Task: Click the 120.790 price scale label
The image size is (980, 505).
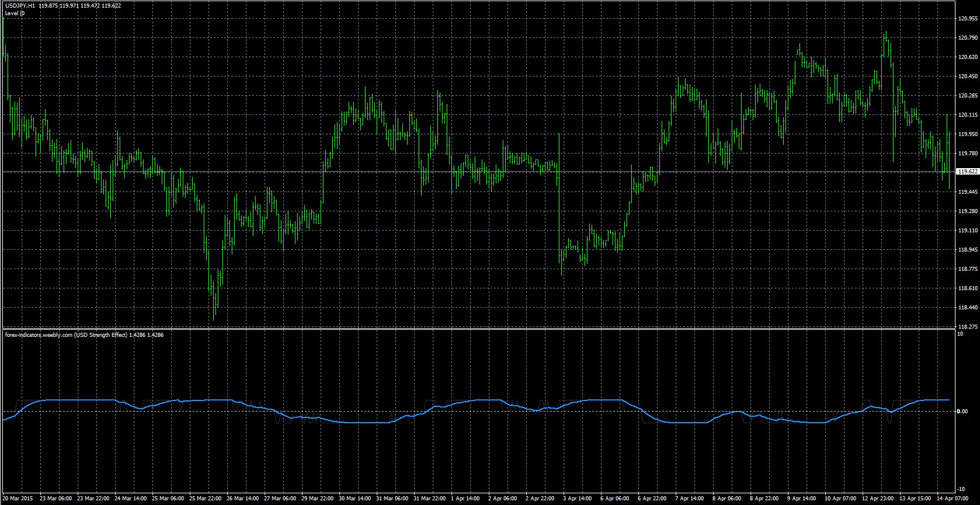Action: coord(968,38)
